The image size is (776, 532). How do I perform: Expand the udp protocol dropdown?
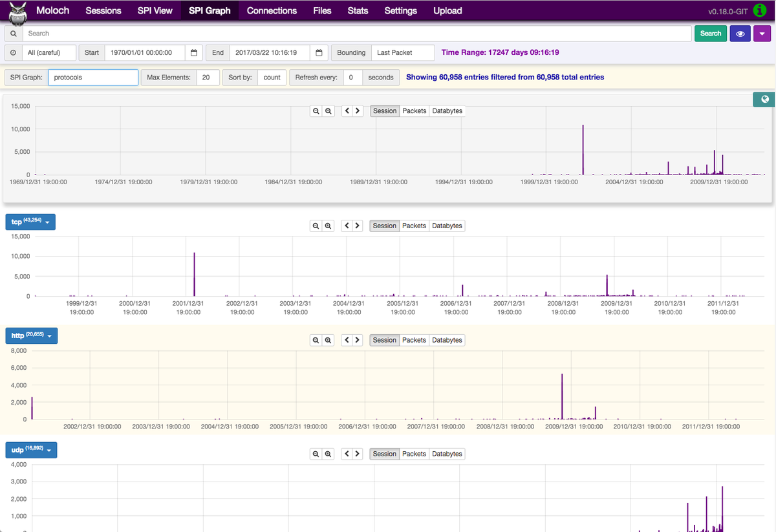pos(31,449)
